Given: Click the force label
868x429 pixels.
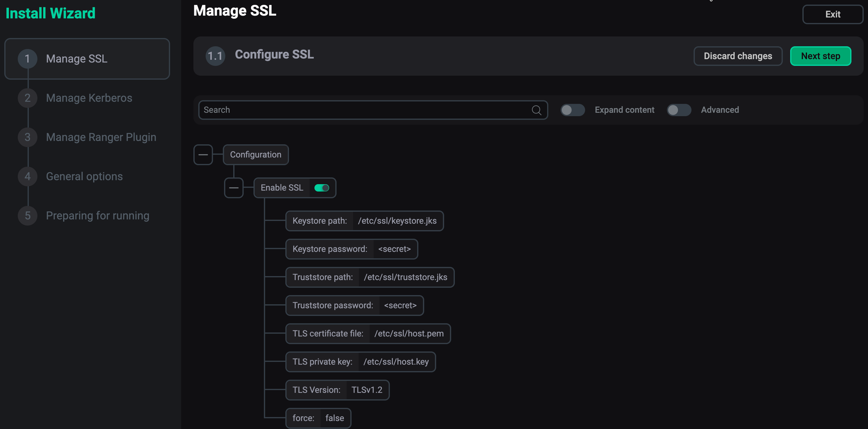Looking at the screenshot, I should (x=303, y=418).
